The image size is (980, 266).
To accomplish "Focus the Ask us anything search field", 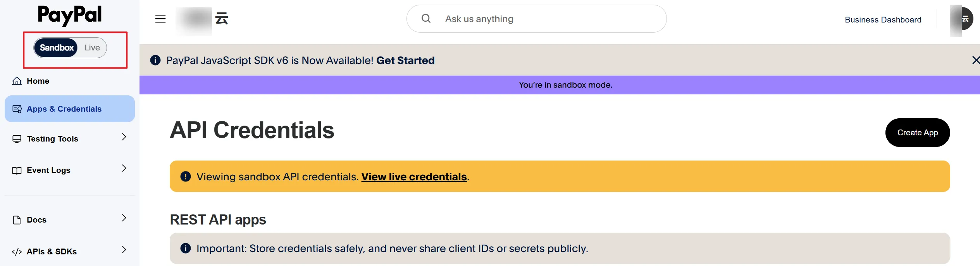I will pyautogui.click(x=543, y=19).
